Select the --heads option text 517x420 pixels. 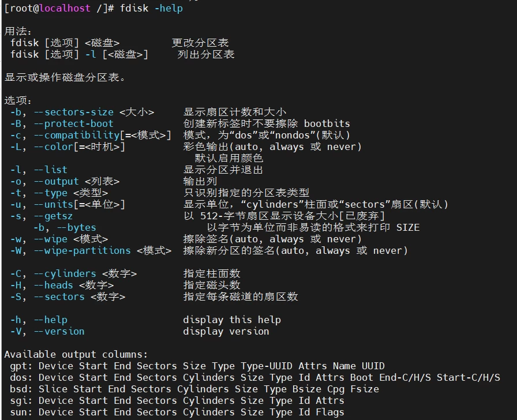54,285
